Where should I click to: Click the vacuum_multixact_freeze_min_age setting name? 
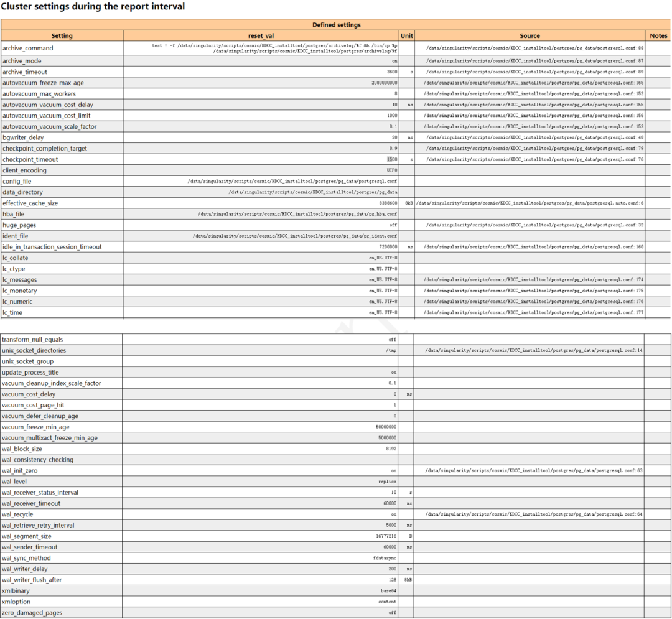[x=50, y=438]
